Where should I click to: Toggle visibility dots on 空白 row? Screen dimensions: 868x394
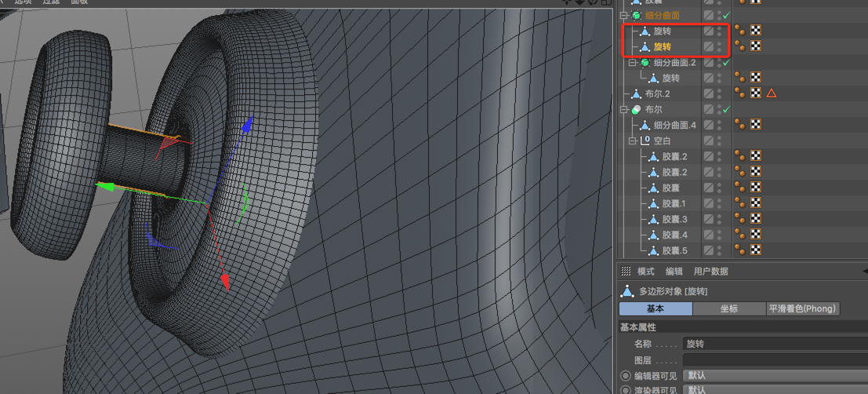[x=720, y=140]
